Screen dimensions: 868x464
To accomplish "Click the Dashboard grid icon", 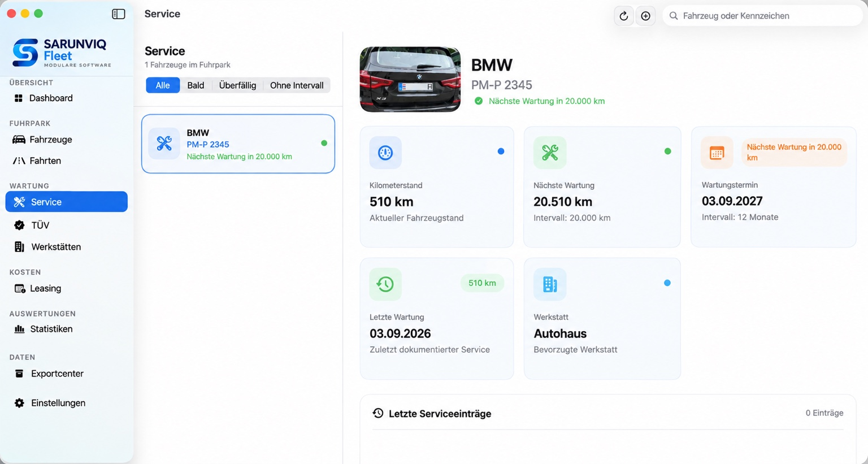I will tap(19, 98).
